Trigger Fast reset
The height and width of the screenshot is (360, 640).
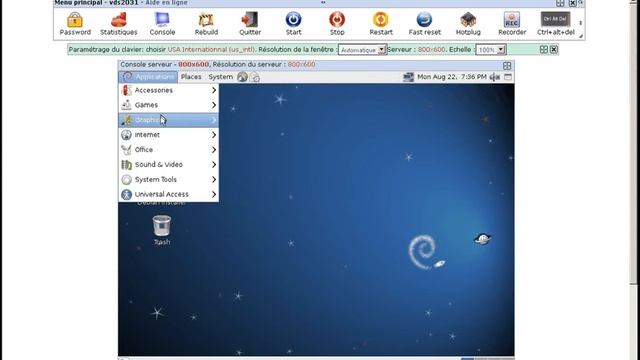[x=424, y=23]
